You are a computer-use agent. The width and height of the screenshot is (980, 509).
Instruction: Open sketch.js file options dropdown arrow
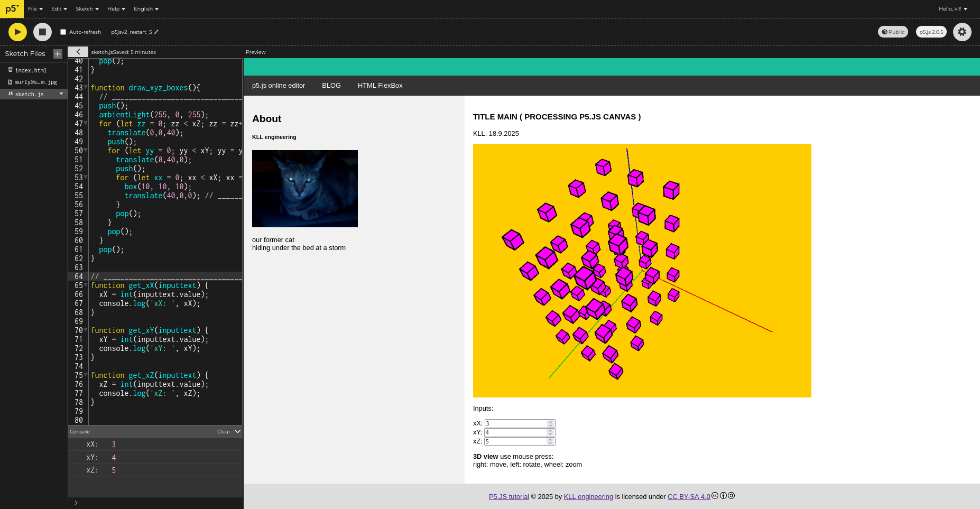61,94
